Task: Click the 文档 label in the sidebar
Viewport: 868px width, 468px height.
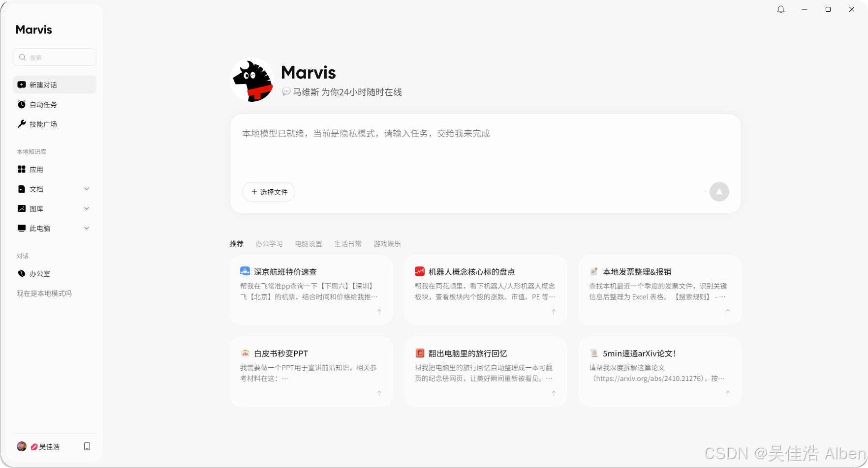Action: (36, 189)
